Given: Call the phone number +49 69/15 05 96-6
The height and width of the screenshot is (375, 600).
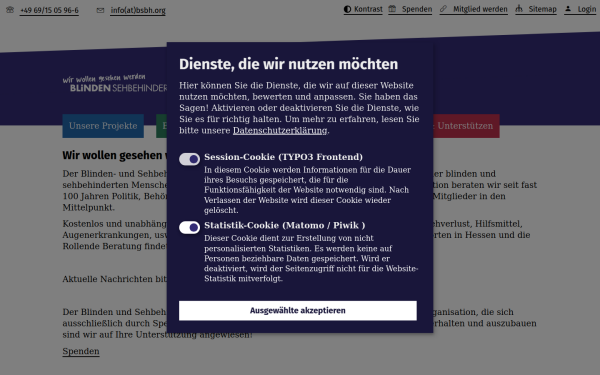Looking at the screenshot, I should point(49,10).
